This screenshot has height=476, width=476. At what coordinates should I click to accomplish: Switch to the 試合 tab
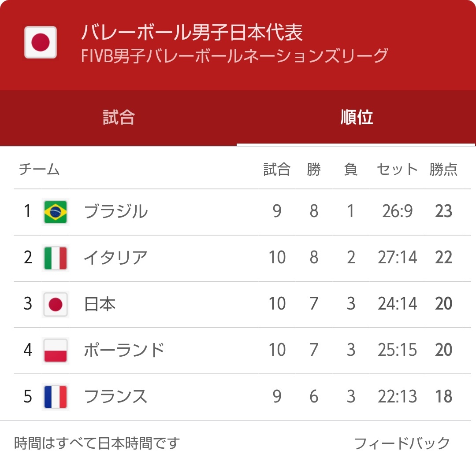(x=119, y=118)
